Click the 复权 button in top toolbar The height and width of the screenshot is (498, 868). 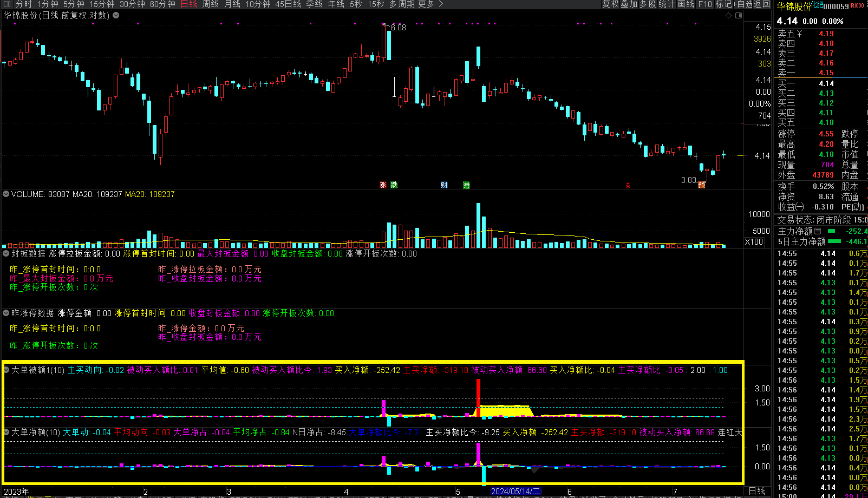tap(610, 4)
